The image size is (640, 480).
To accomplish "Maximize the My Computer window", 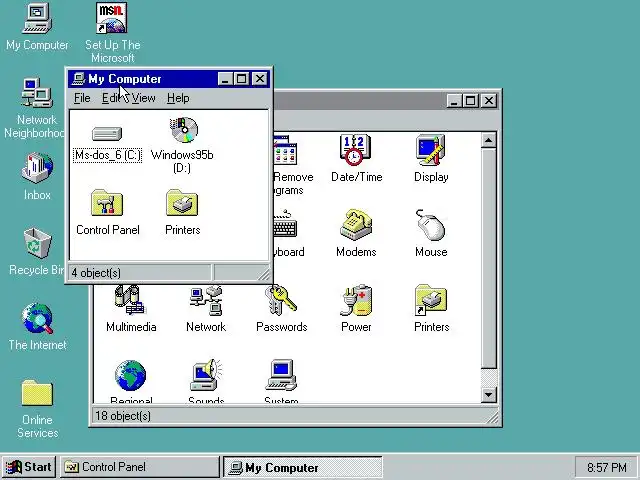I will tap(241, 78).
